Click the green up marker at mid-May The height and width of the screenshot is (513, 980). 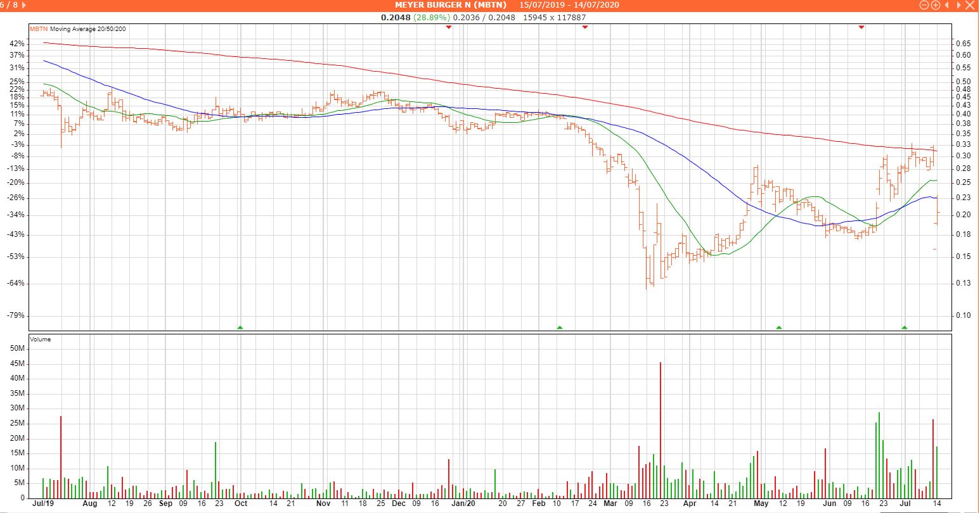pyautogui.click(x=778, y=327)
